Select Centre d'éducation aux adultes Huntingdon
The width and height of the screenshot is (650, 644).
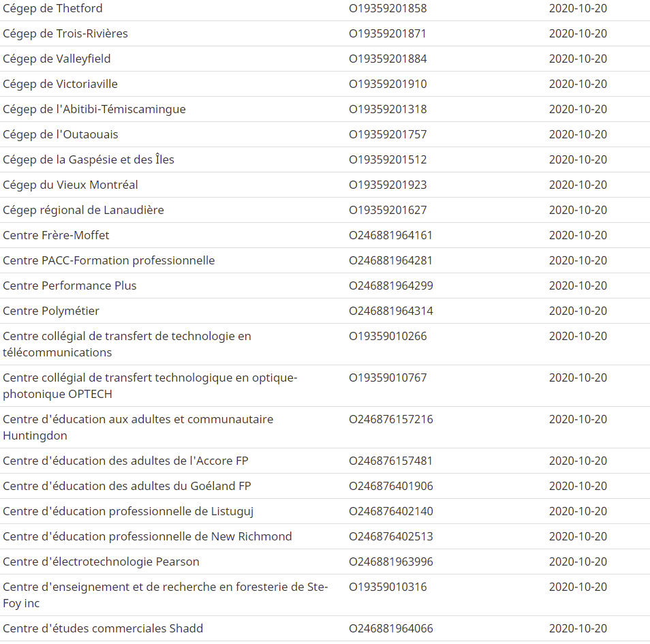[138, 427]
